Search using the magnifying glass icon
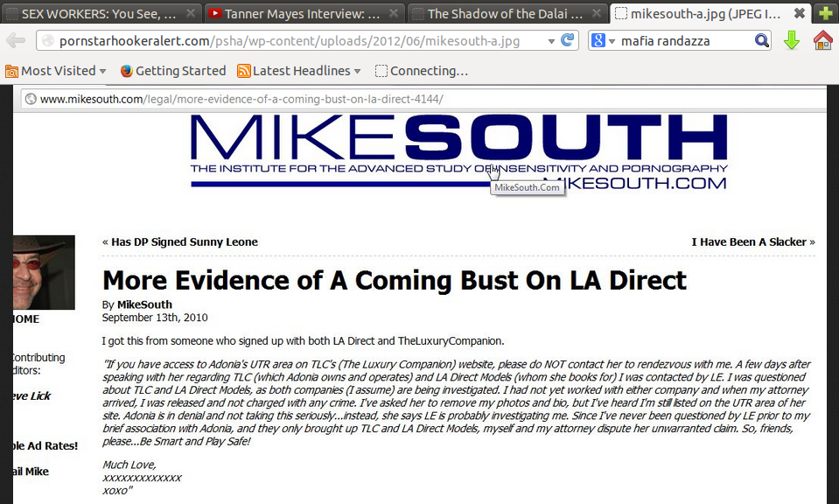The height and width of the screenshot is (504, 839). (761, 40)
